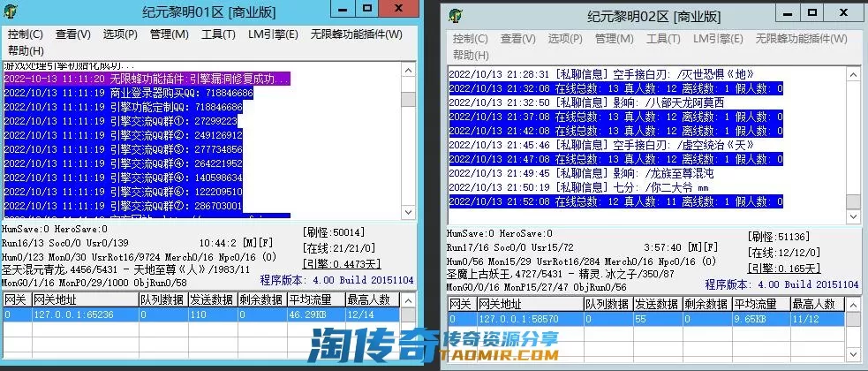Open 无限蜂功能插件(W) menu in 01区 window
The width and height of the screenshot is (868, 371).
(x=357, y=34)
